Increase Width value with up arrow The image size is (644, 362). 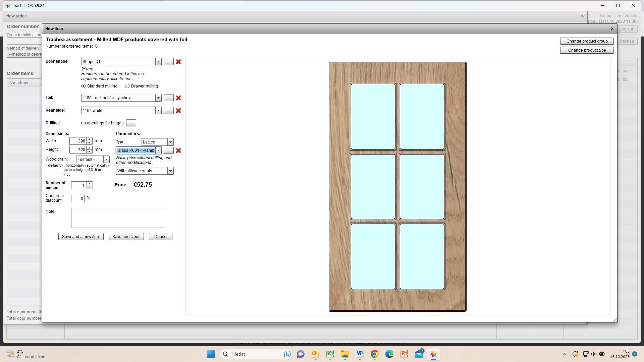[90, 139]
